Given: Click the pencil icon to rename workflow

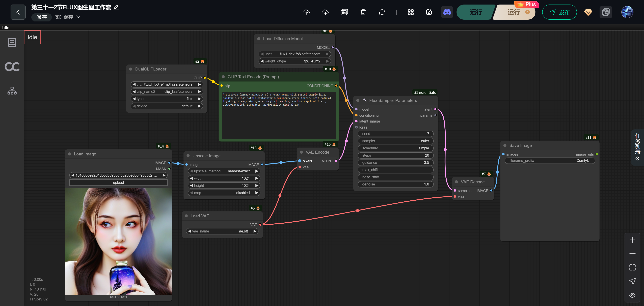Looking at the screenshot, I should 116,7.
